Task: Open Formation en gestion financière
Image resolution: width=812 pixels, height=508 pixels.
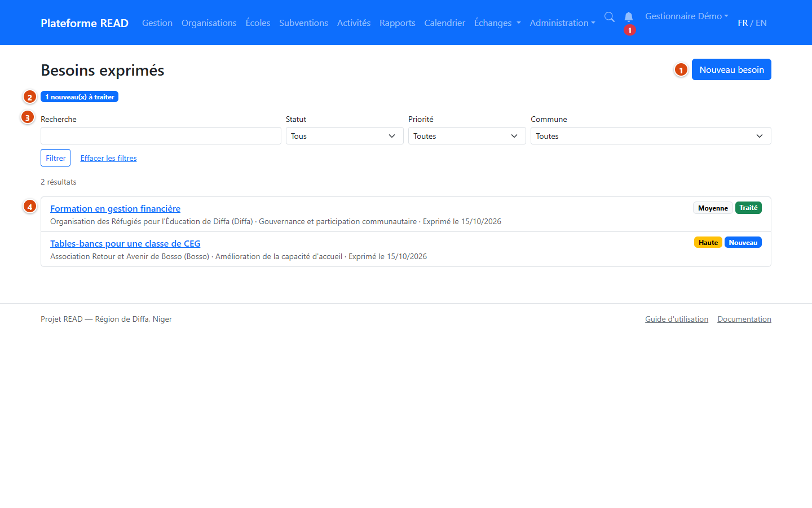Action: (x=115, y=209)
